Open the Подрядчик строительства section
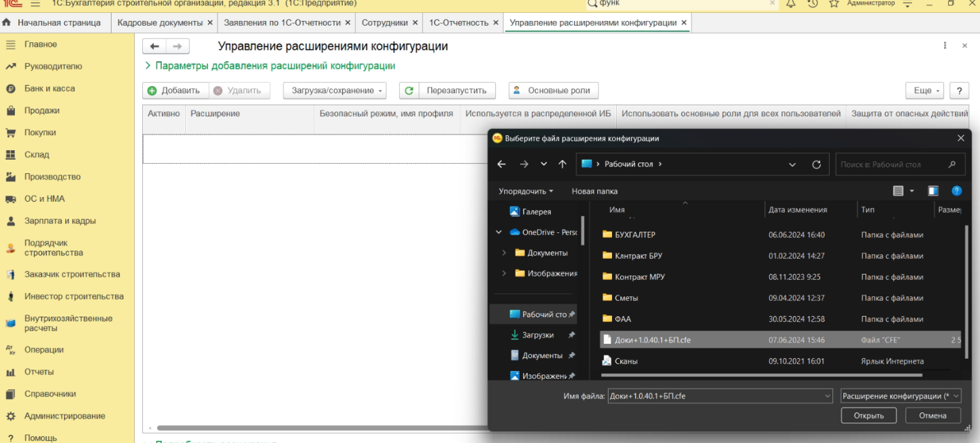This screenshot has width=980, height=443. click(x=54, y=247)
